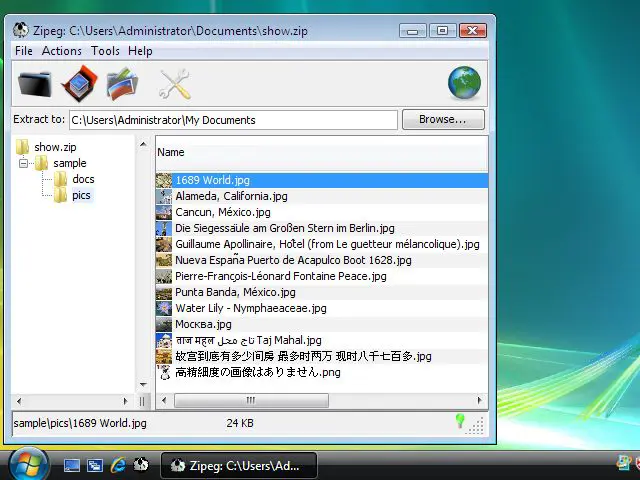Click the Guillaume Apollinaire thumbnail icon
Image resolution: width=640 pixels, height=480 pixels.
tap(164, 244)
